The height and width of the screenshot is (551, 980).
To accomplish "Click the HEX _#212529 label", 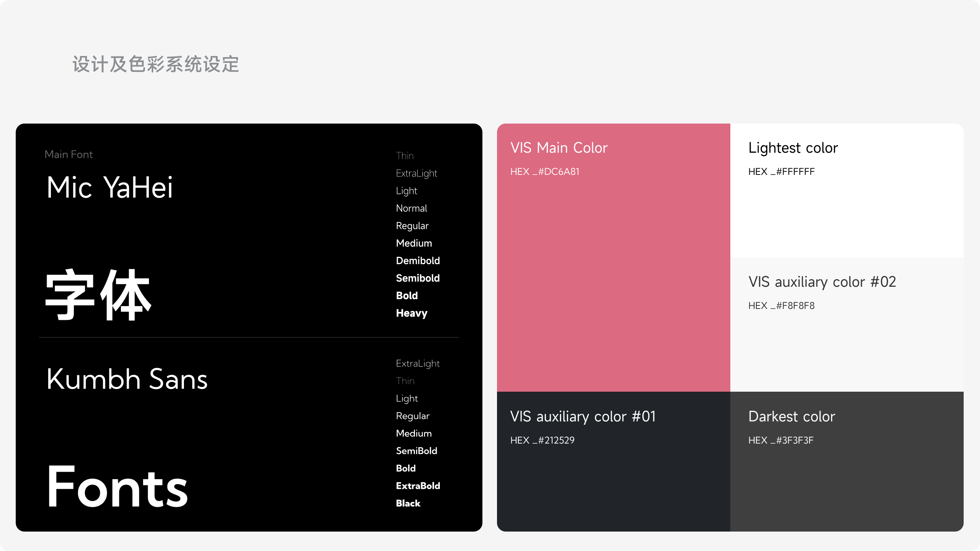I will 542,440.
